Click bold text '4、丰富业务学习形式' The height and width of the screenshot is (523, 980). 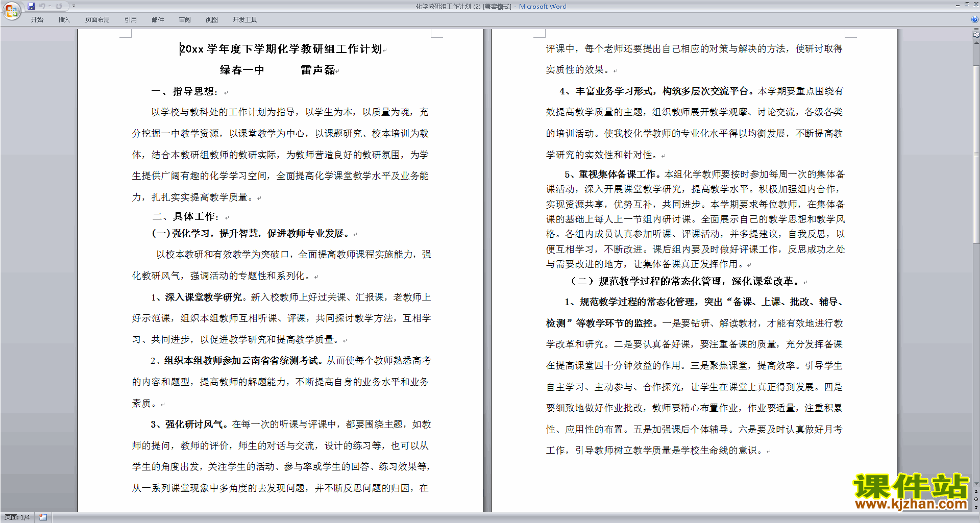click(x=606, y=91)
